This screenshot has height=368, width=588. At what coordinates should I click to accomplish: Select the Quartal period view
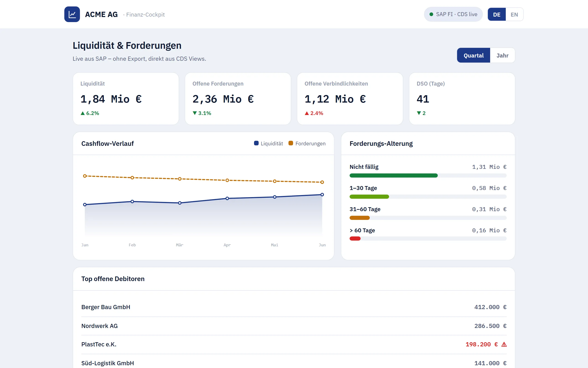coord(473,55)
